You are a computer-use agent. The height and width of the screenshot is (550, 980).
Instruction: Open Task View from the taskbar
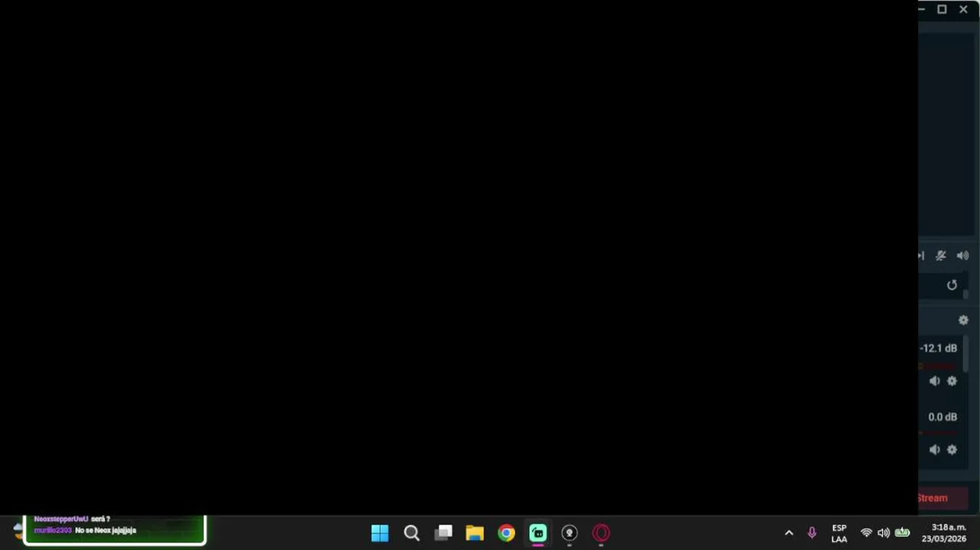point(443,533)
